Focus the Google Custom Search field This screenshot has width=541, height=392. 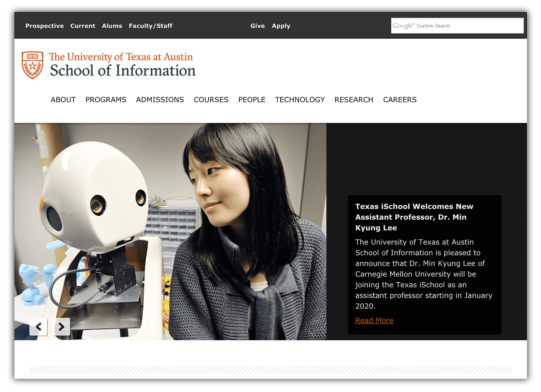coord(457,26)
